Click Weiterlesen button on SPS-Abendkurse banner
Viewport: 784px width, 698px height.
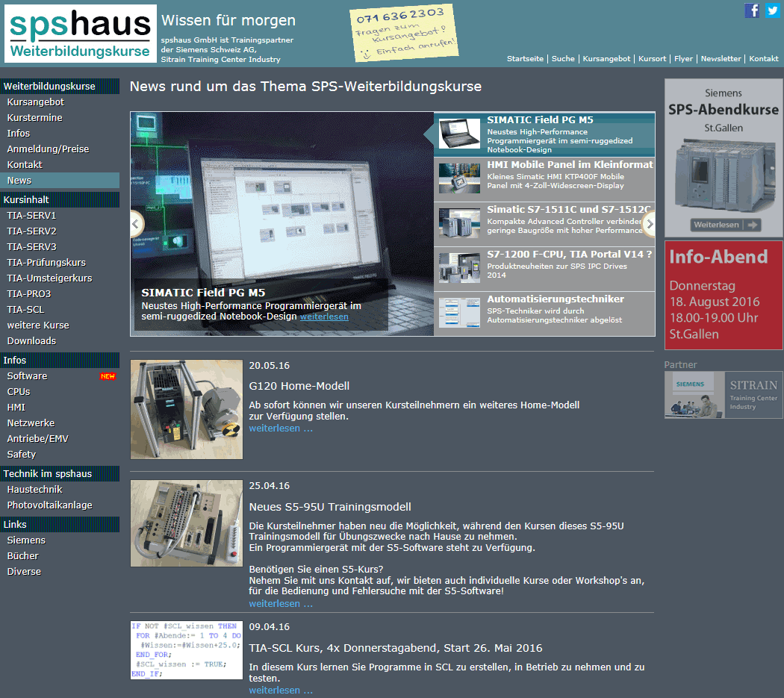pos(726,225)
